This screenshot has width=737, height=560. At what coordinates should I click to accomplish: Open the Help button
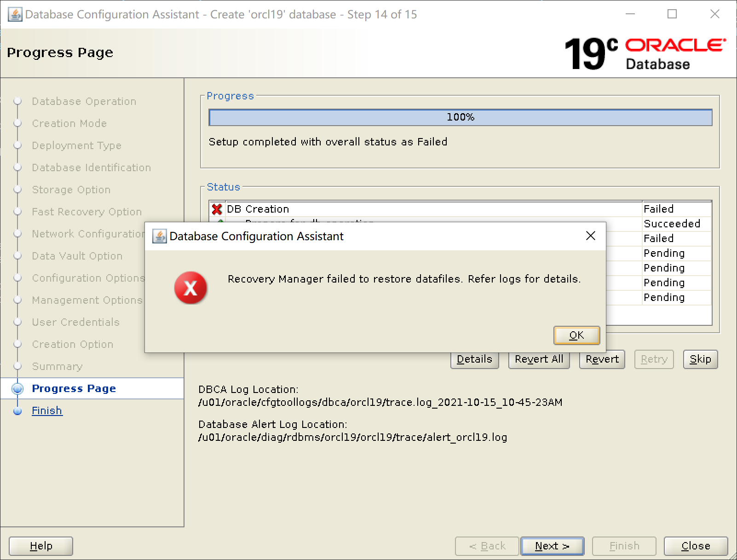[x=41, y=546]
